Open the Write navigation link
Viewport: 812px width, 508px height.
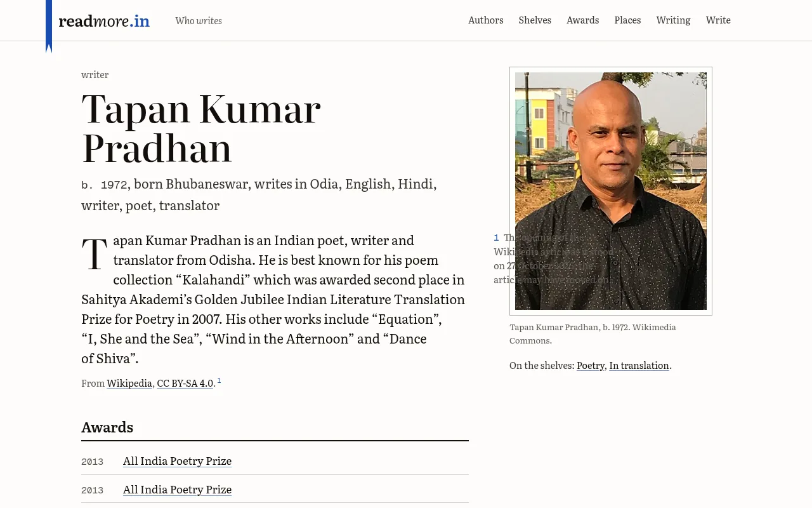(x=718, y=20)
